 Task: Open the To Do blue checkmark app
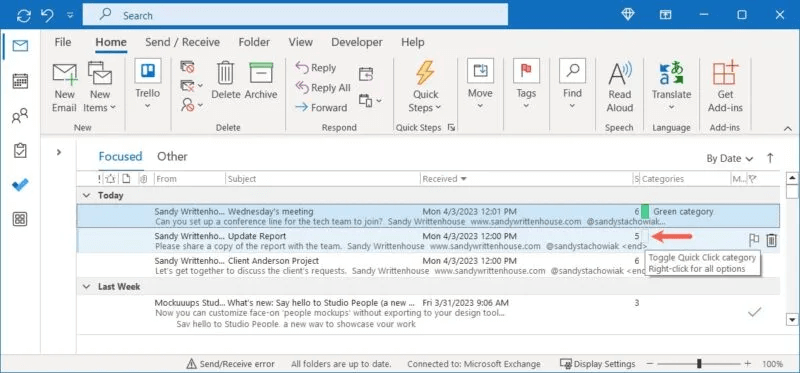20,185
